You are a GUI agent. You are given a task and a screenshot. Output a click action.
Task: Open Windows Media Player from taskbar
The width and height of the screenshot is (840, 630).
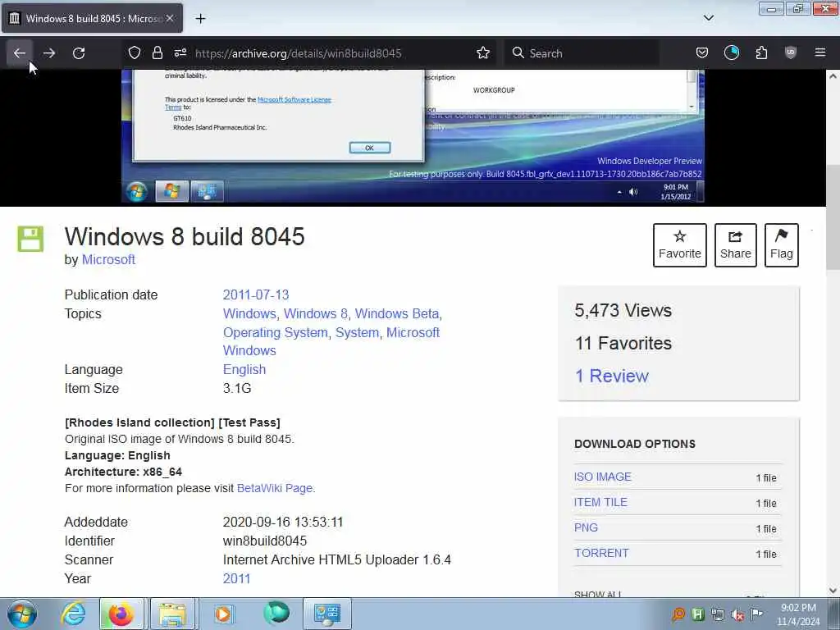tap(223, 614)
